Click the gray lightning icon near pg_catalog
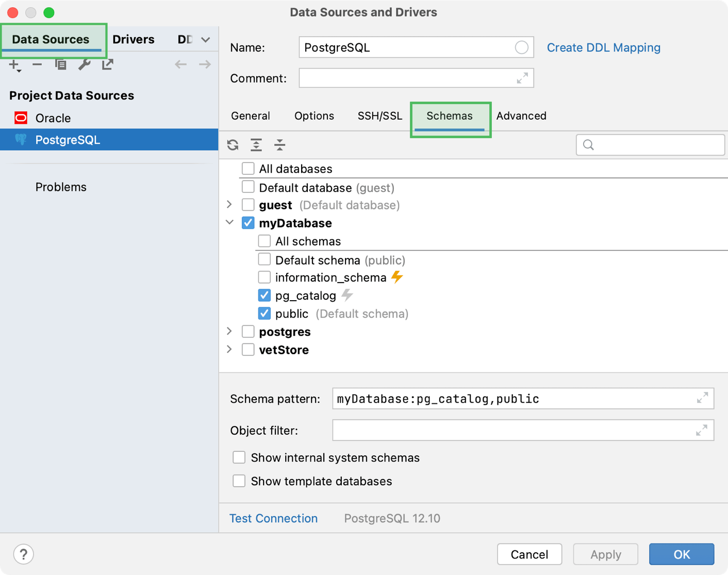 point(348,295)
